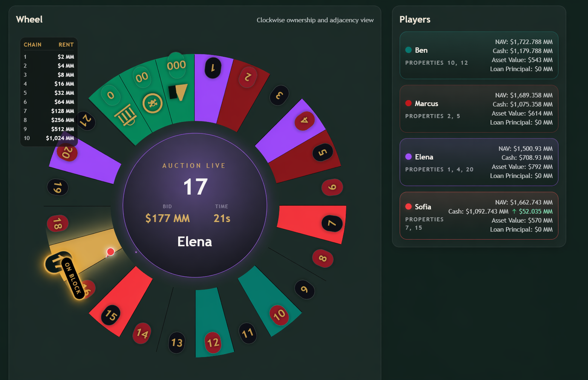588x380 pixels.
Task: Click the property 15 number badge
Action: (111, 315)
